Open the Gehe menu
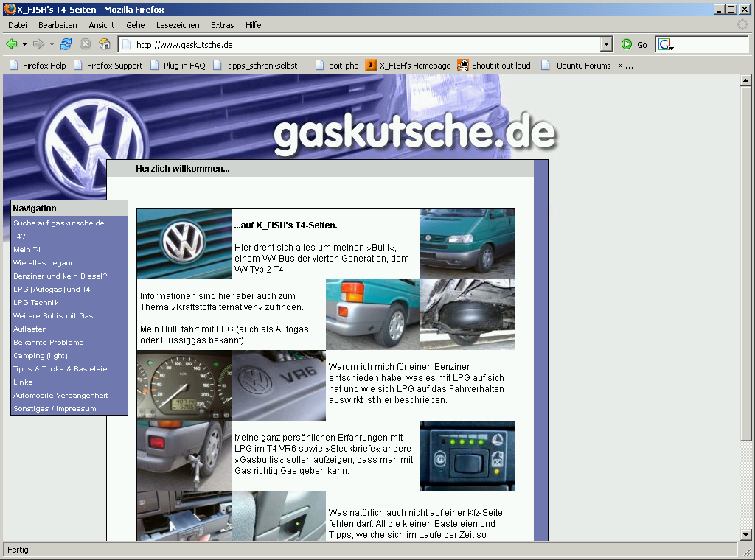This screenshot has height=560, width=755. point(136,25)
